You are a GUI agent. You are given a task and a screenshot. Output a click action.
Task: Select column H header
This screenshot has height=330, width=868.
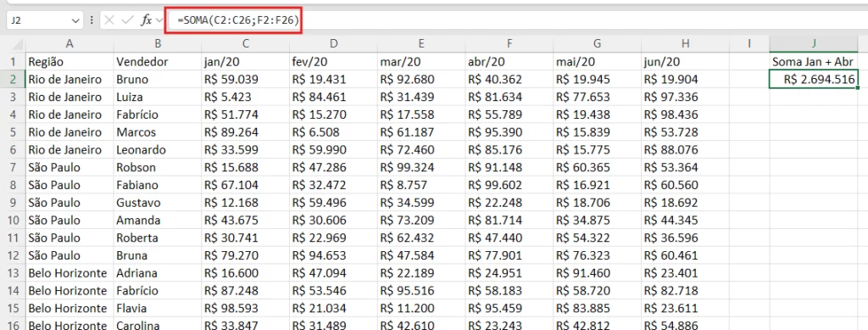click(x=685, y=44)
